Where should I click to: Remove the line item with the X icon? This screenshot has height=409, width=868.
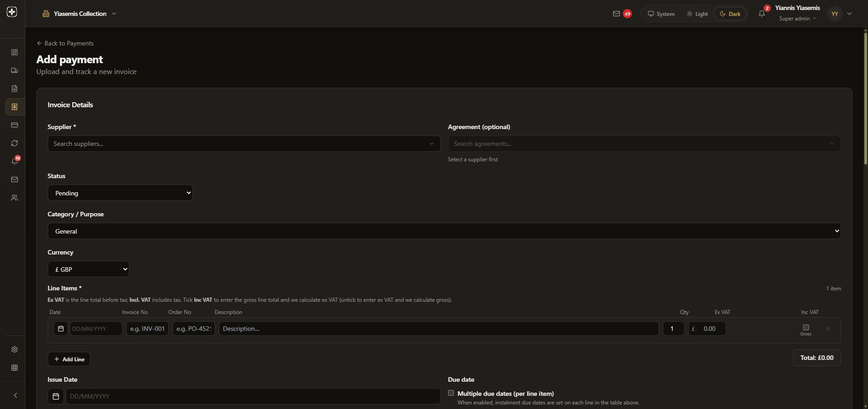(828, 329)
